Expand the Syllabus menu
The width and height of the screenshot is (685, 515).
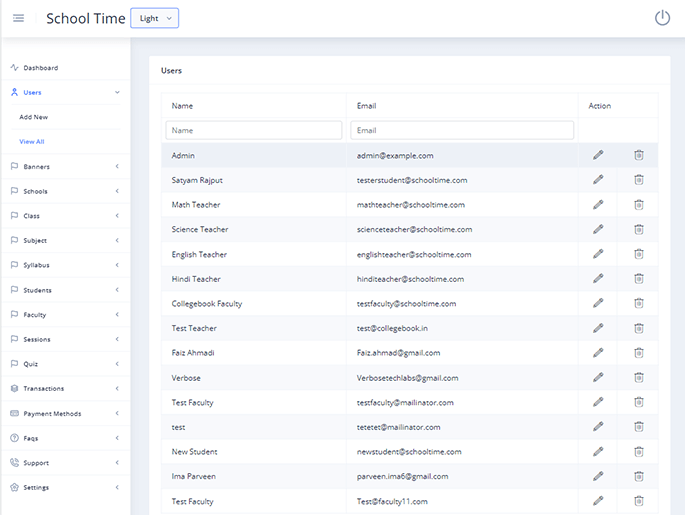tap(66, 265)
